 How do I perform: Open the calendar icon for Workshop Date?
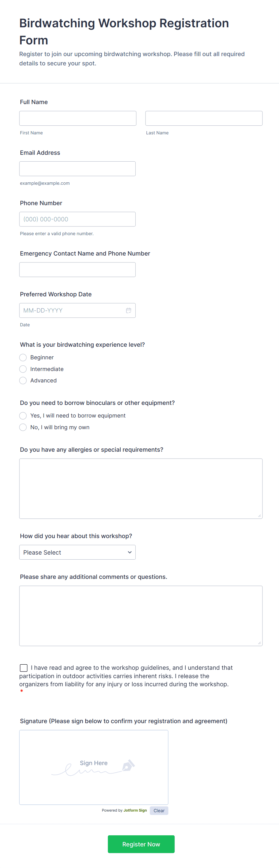(x=128, y=310)
